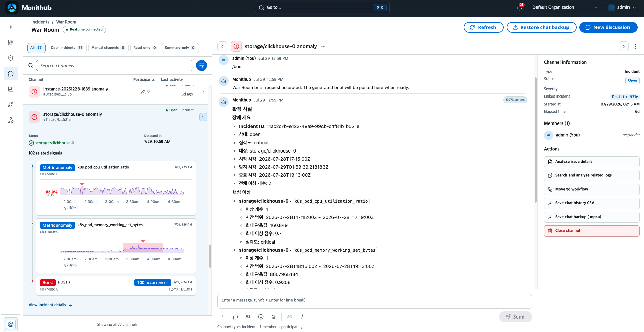Open the dashboard grid sidebar icon

coord(11,43)
